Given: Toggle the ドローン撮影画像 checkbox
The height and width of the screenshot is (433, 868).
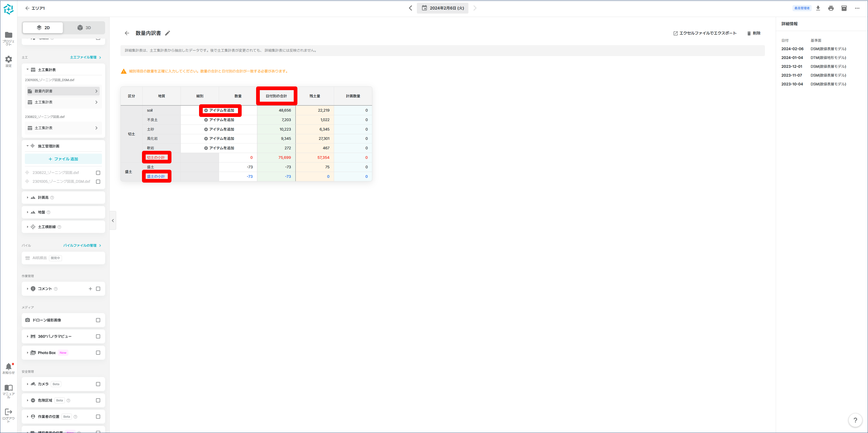Looking at the screenshot, I should [98, 320].
